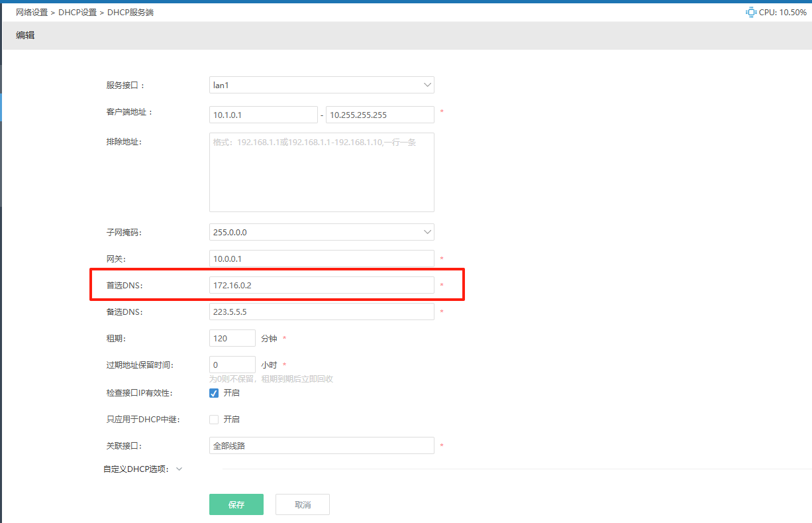The width and height of the screenshot is (812, 523).
Task: Enable the 只应用于DHCP中继 checkbox
Action: [214, 420]
